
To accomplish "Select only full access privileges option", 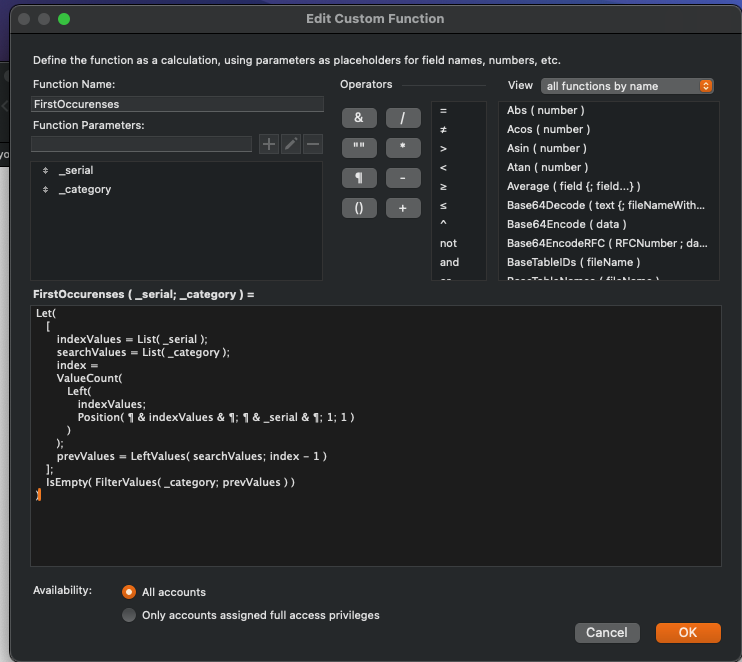I will (x=129, y=615).
